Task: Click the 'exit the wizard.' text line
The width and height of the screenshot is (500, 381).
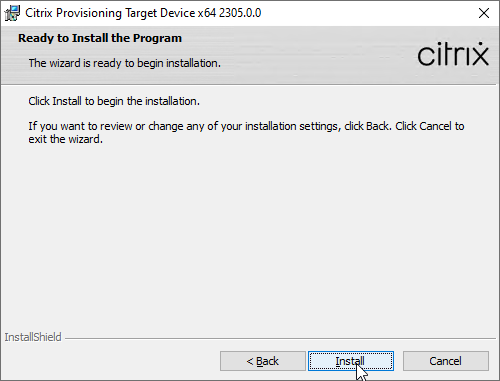Action: (x=66, y=139)
